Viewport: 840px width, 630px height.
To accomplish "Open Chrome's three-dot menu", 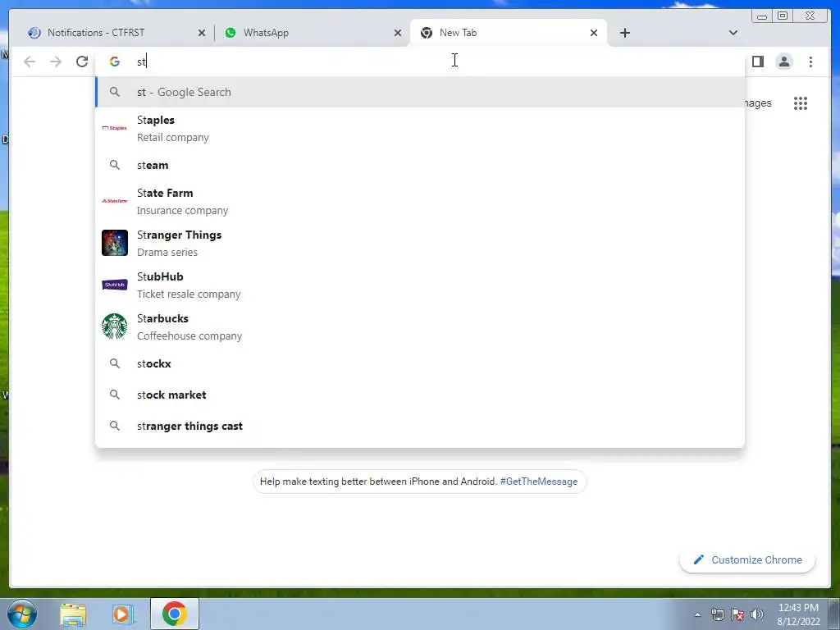I will (810, 62).
